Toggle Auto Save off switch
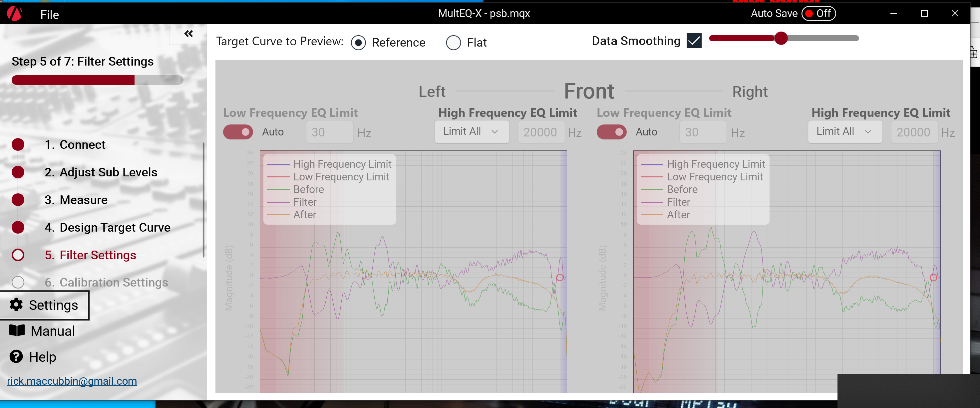Screen dimensions: 980x408 [819, 14]
